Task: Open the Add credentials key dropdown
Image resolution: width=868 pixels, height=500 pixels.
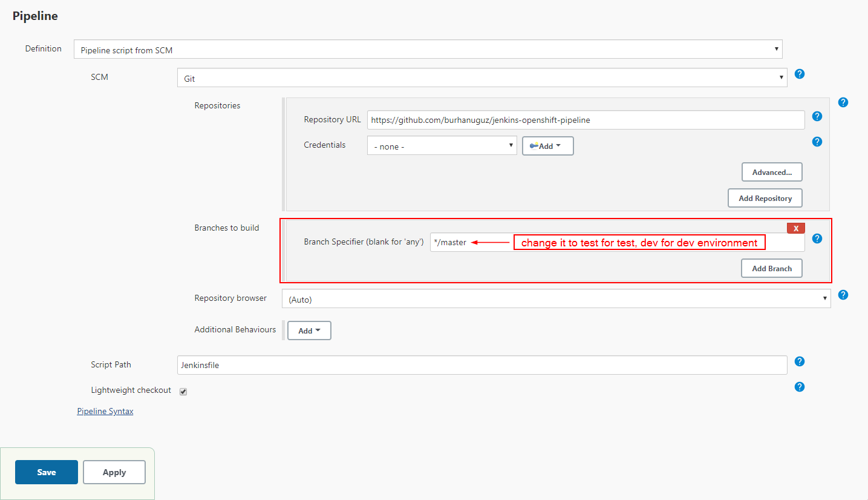Action: 547,146
